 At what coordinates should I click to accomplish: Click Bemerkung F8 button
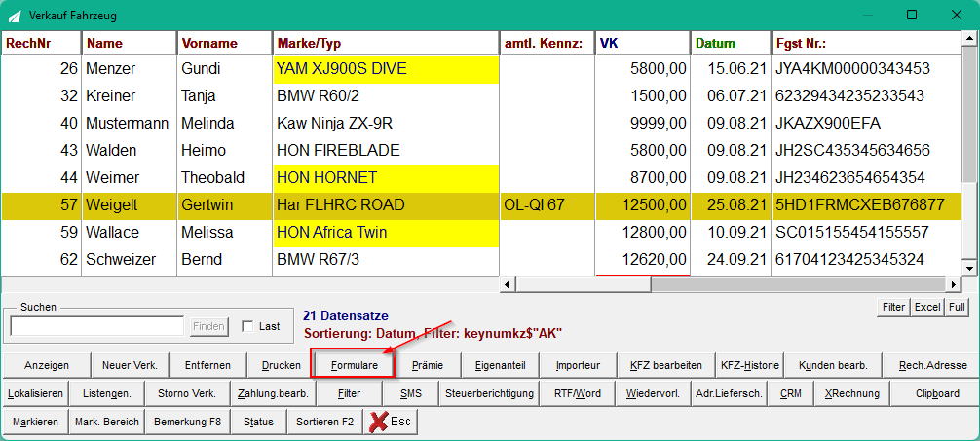tap(187, 422)
